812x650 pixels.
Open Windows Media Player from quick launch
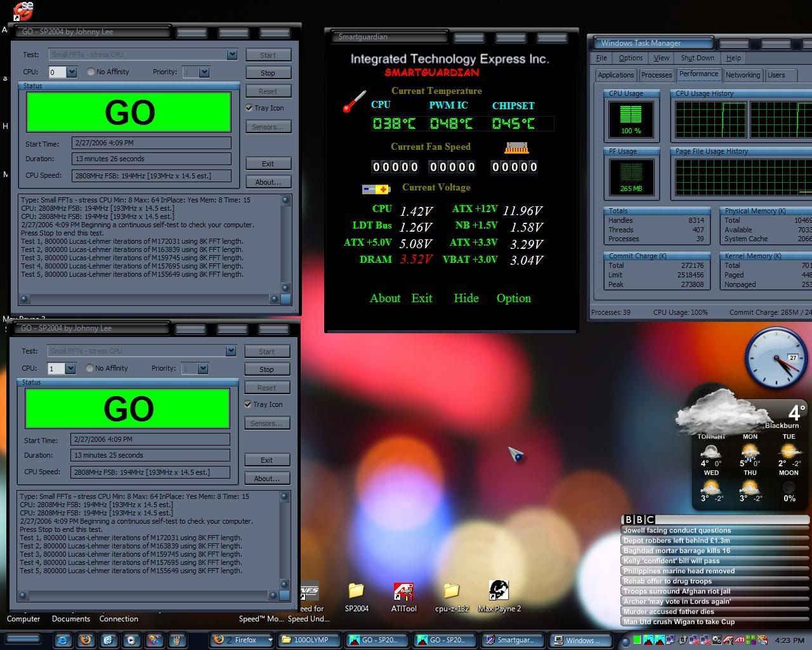[131, 640]
